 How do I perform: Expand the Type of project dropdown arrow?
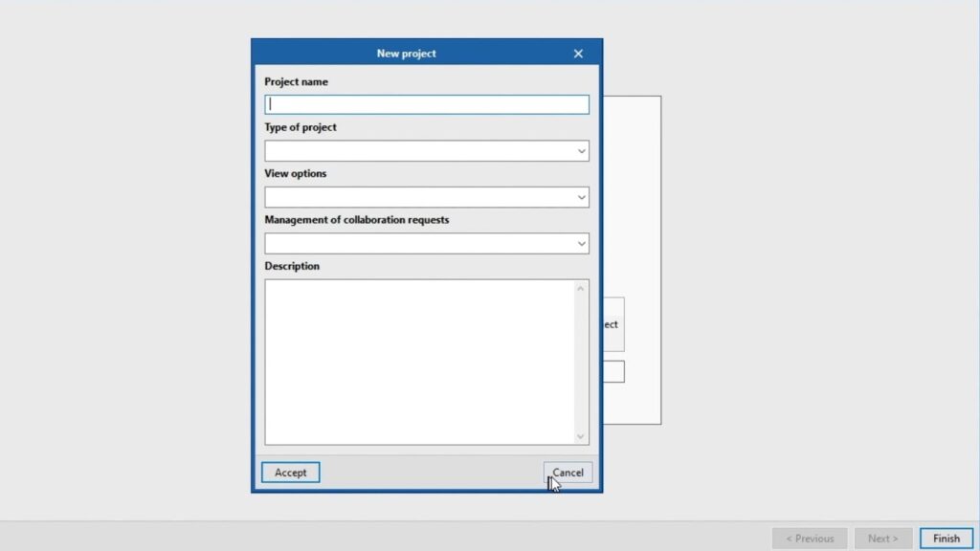point(581,151)
